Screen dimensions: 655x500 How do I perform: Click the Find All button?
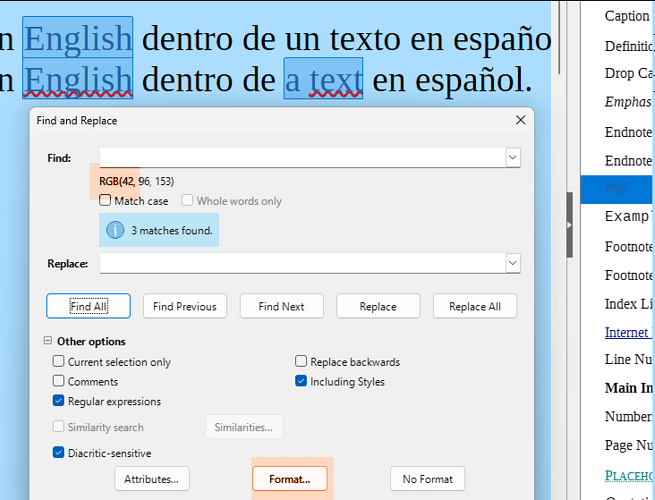(x=89, y=306)
